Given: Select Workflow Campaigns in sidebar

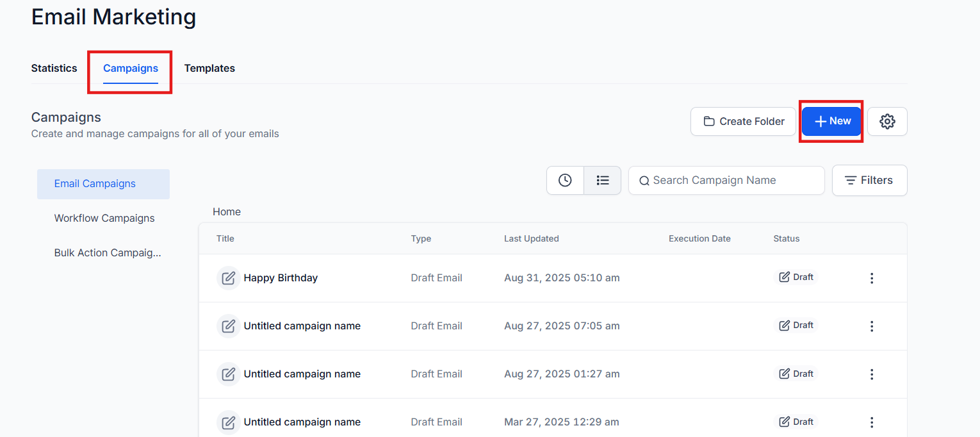Looking at the screenshot, I should [104, 218].
